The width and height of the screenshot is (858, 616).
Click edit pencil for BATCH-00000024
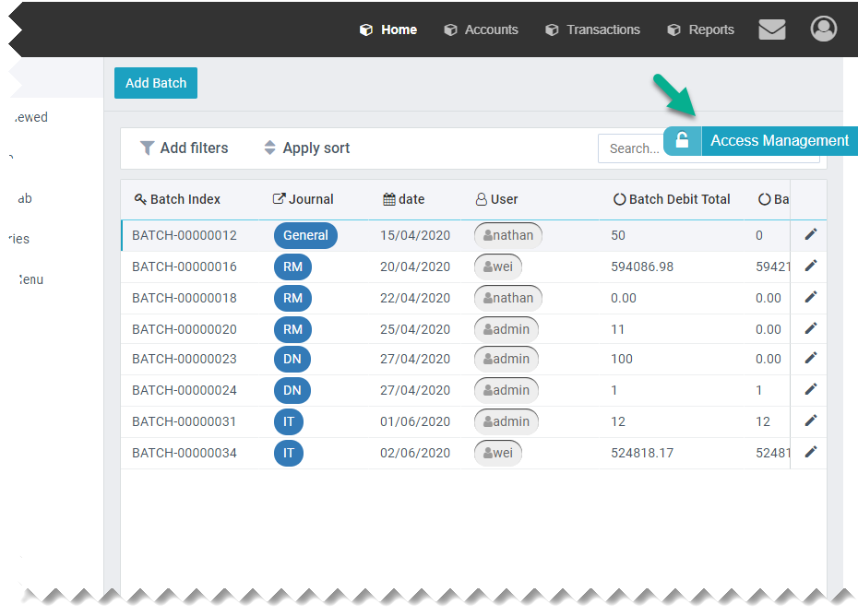(811, 389)
